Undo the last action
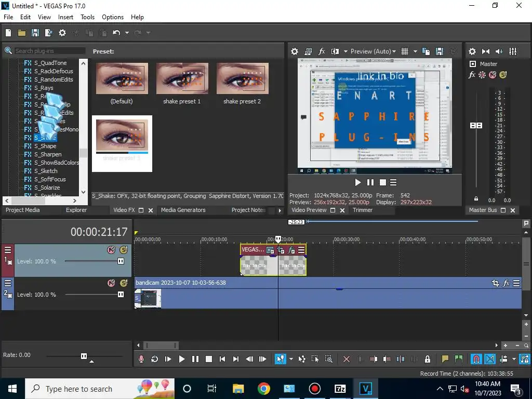Image resolution: width=532 pixels, height=399 pixels. pos(116,33)
